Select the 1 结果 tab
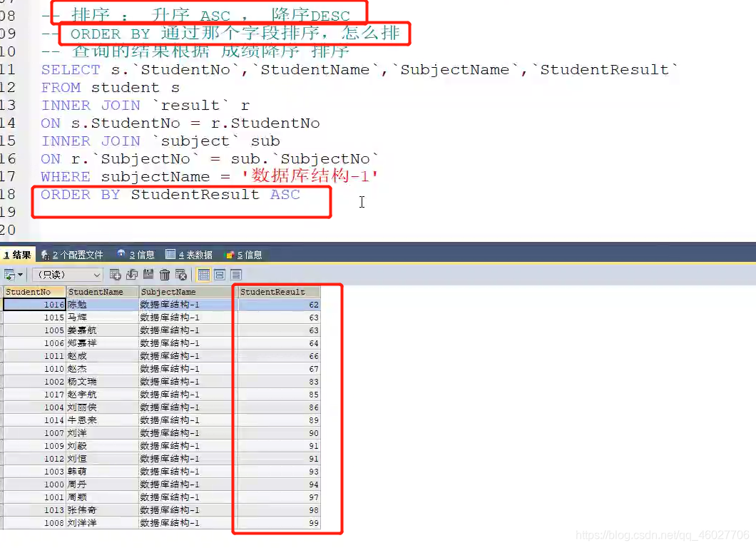756x548 pixels. [17, 255]
